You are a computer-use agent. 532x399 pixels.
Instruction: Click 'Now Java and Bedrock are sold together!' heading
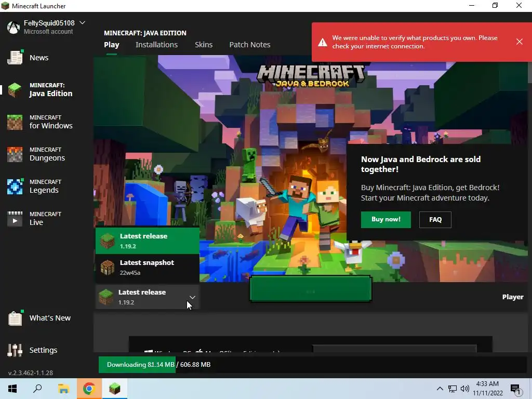pos(421,164)
